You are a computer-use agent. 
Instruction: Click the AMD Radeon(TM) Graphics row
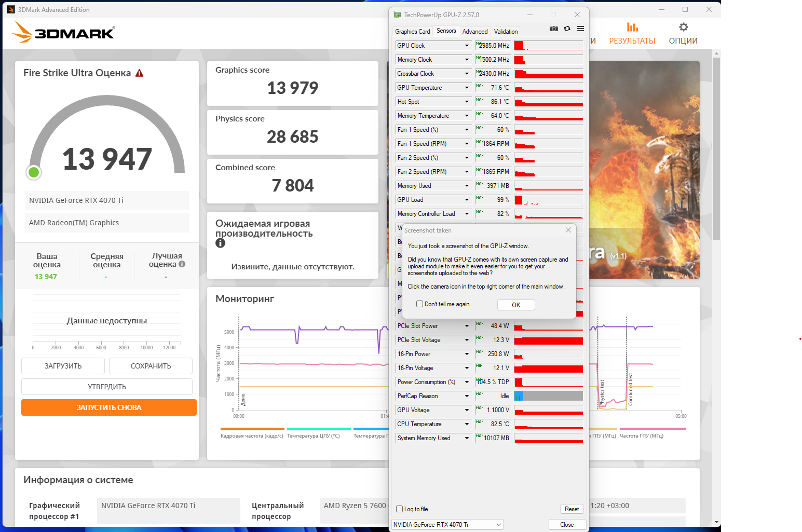point(107,223)
